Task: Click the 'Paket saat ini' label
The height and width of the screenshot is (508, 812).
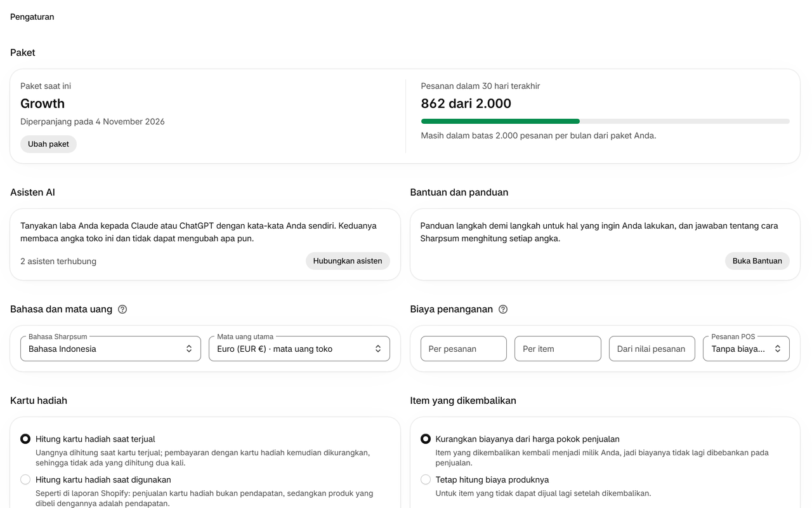Action: pos(46,86)
